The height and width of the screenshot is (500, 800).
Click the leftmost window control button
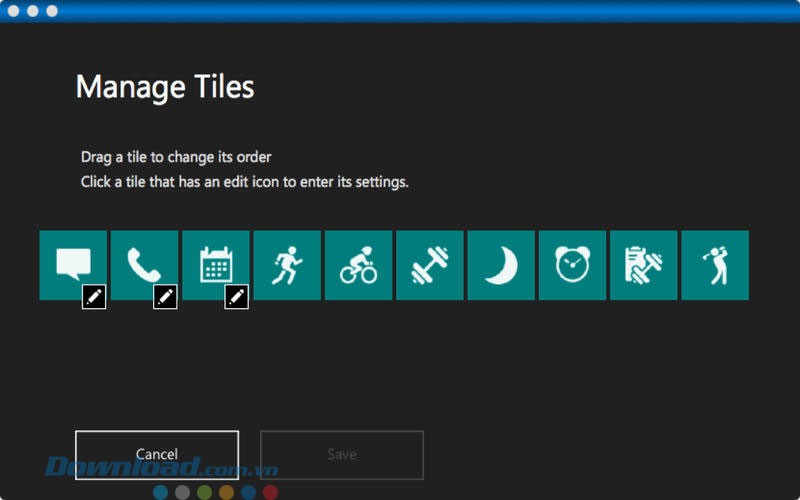tap(13, 11)
